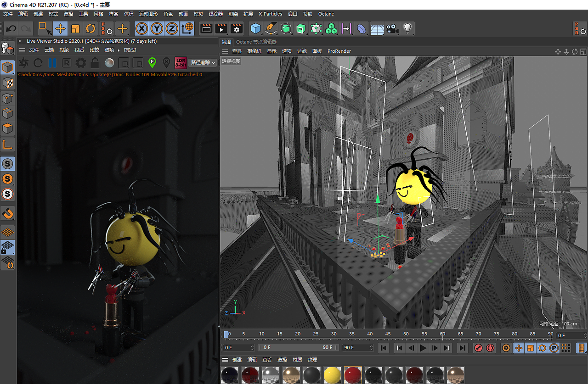Viewport: 588px width, 384px height.
Task: Toggle World coordinate system globe icon
Action: [187, 28]
